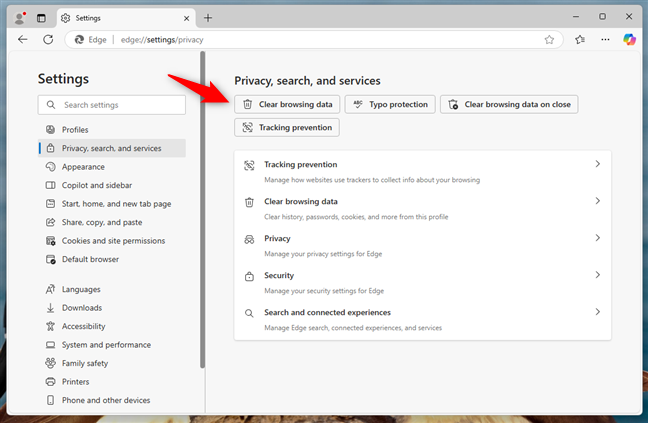Click the Security row lock icon
This screenshot has width=648, height=423.
(249, 276)
